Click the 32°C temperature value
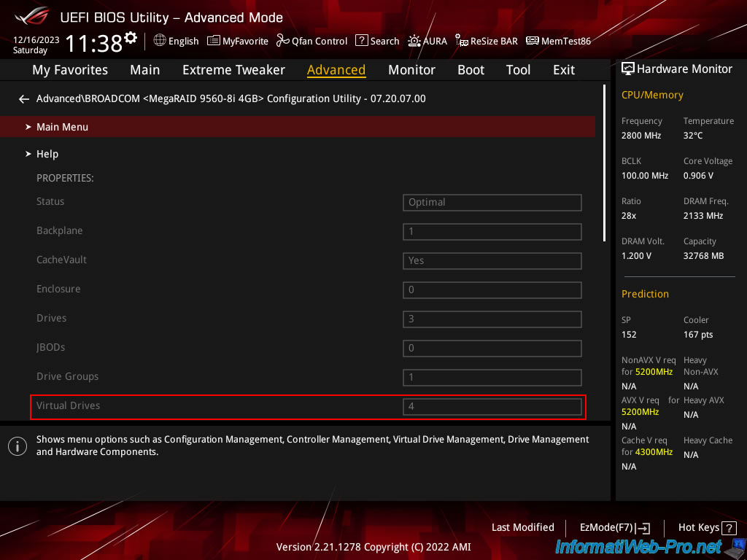Viewport: 747px width, 560px height. (x=693, y=136)
